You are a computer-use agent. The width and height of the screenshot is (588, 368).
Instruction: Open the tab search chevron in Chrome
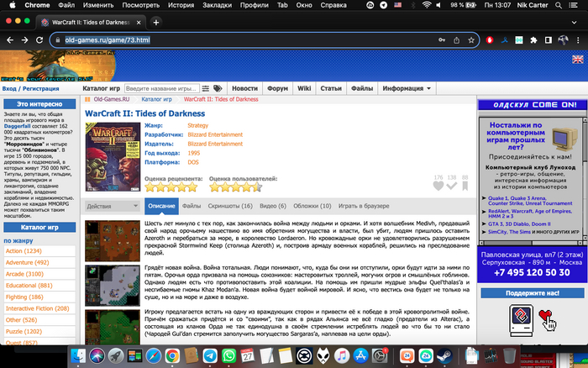coord(574,23)
